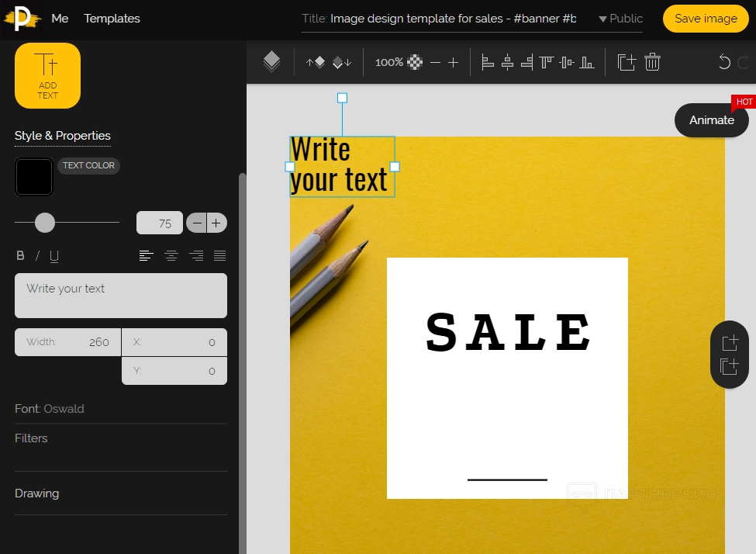Undo the last action

pyautogui.click(x=724, y=63)
